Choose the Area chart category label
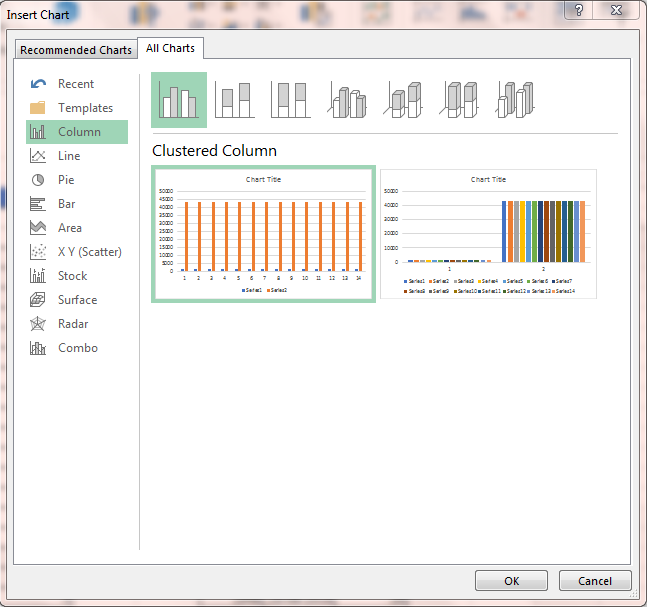The width and height of the screenshot is (647, 607). 70,228
